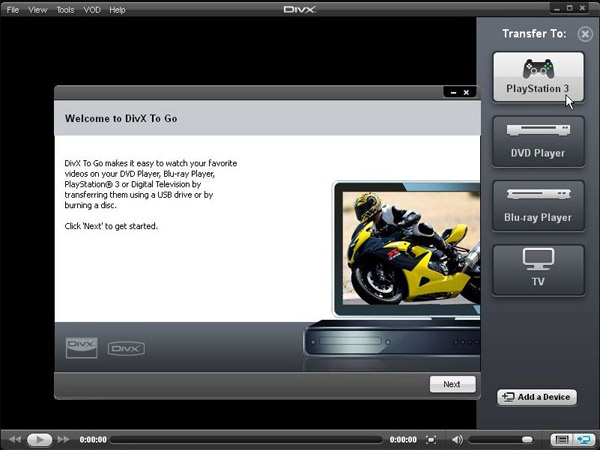The width and height of the screenshot is (600, 450).
Task: Open the Tools menu
Action: coord(65,10)
